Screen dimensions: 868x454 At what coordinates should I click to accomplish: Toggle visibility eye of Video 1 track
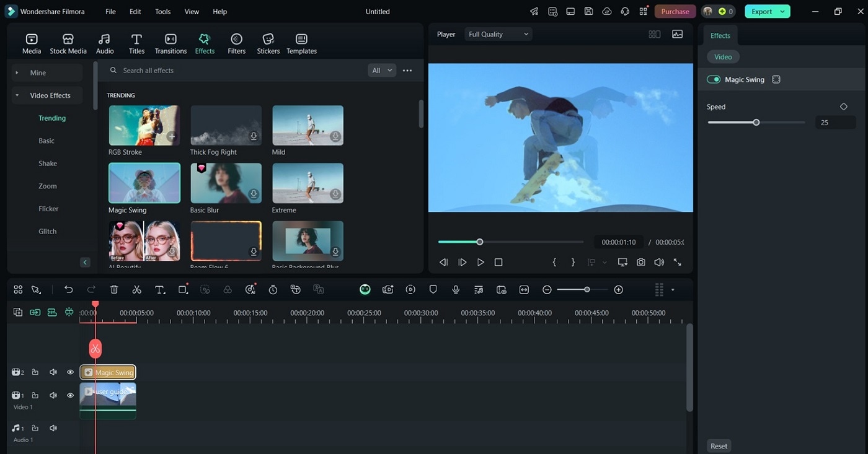coord(70,395)
